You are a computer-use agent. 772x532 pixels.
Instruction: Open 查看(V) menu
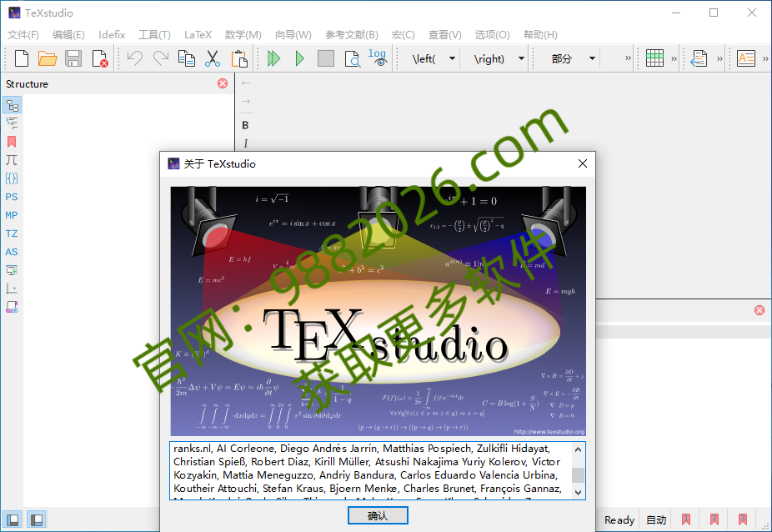pyautogui.click(x=445, y=34)
